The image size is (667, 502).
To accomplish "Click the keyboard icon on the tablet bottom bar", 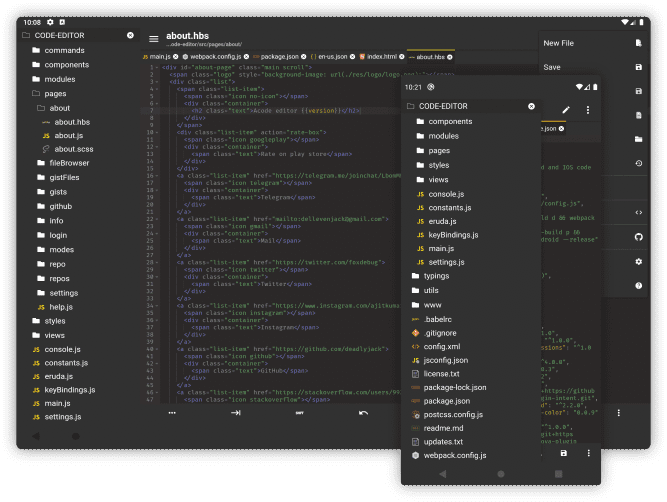I will tap(299, 413).
